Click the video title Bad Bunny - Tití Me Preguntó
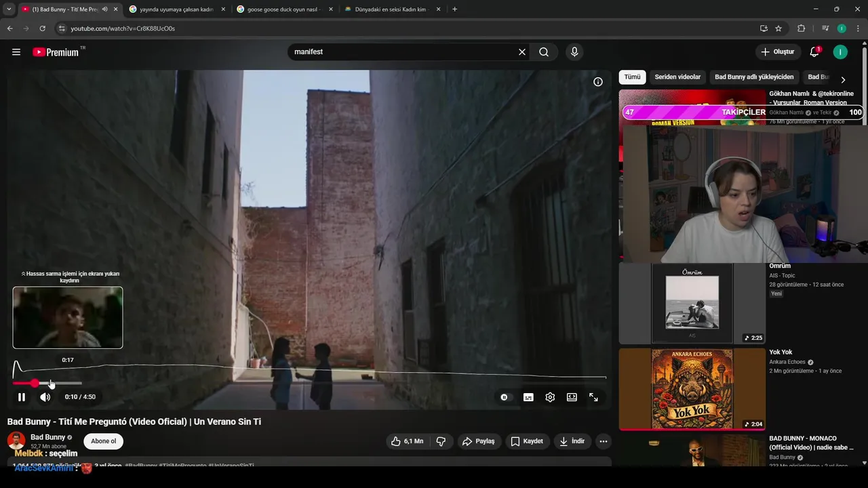 click(x=134, y=422)
